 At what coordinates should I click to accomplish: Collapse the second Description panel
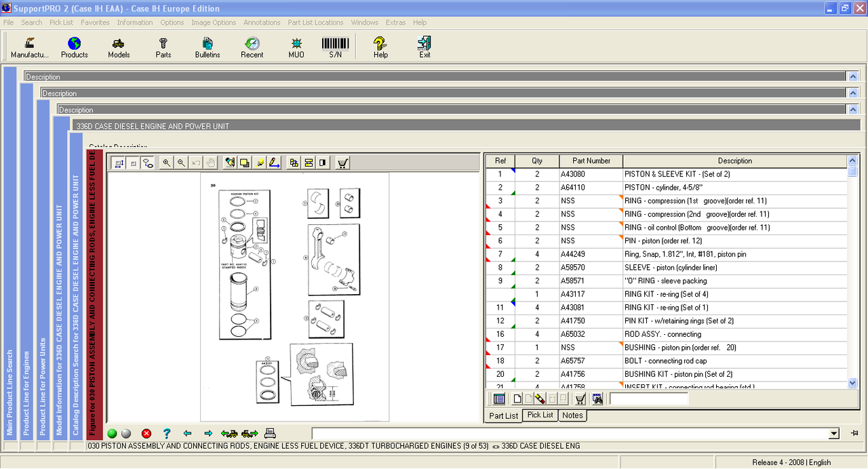click(853, 93)
